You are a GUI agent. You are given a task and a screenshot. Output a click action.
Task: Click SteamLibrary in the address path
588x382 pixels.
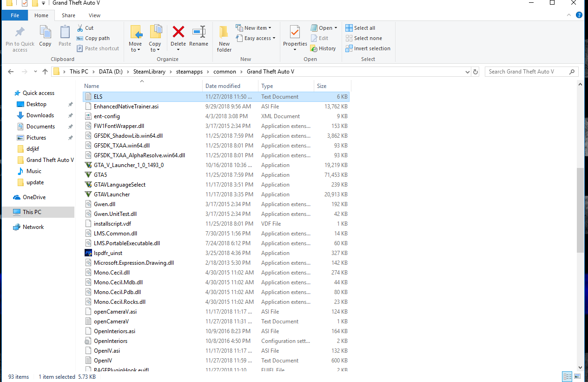coord(149,72)
